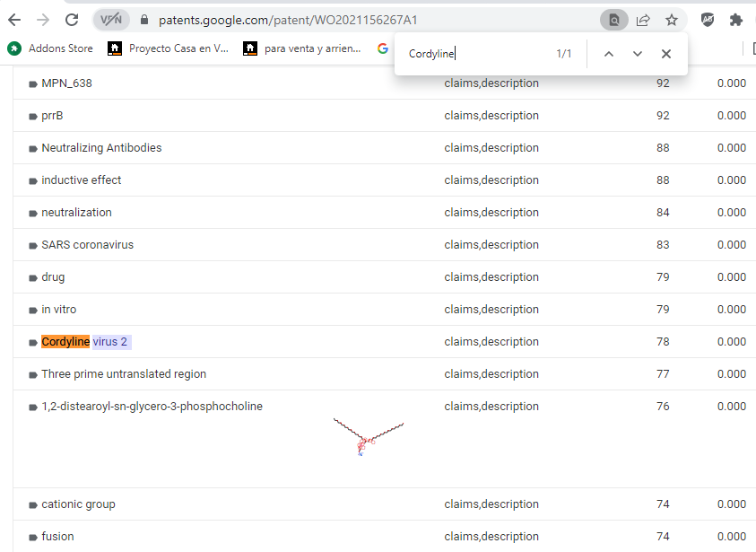Click the share page icon

pos(643,20)
